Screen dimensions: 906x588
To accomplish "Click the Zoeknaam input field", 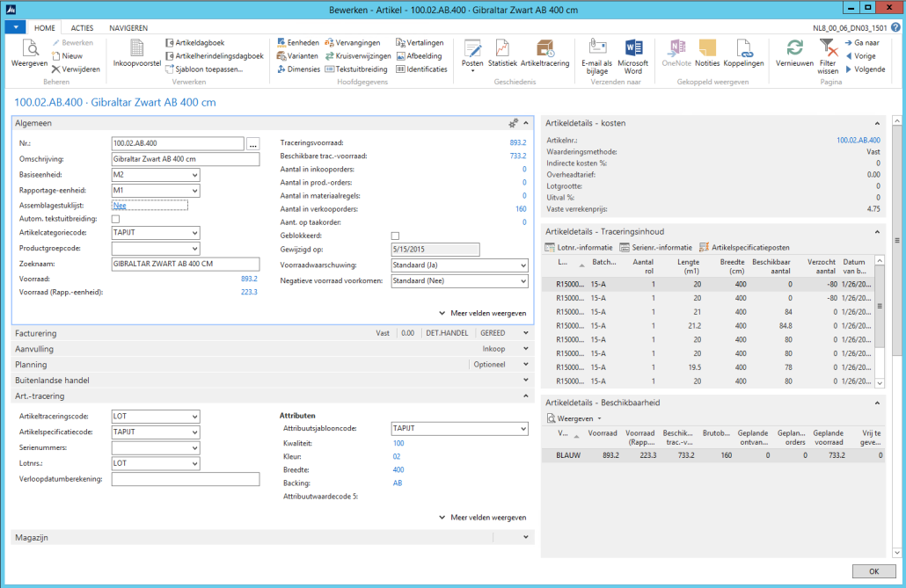I will (186, 264).
